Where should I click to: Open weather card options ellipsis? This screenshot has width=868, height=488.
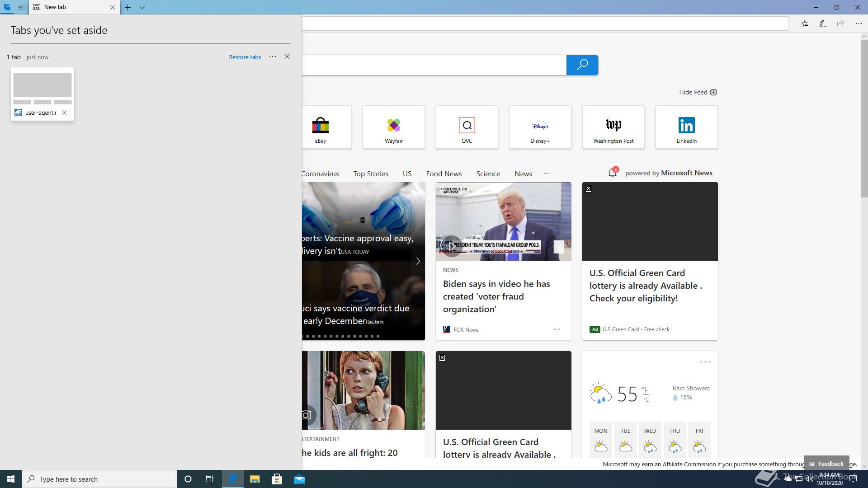point(705,362)
